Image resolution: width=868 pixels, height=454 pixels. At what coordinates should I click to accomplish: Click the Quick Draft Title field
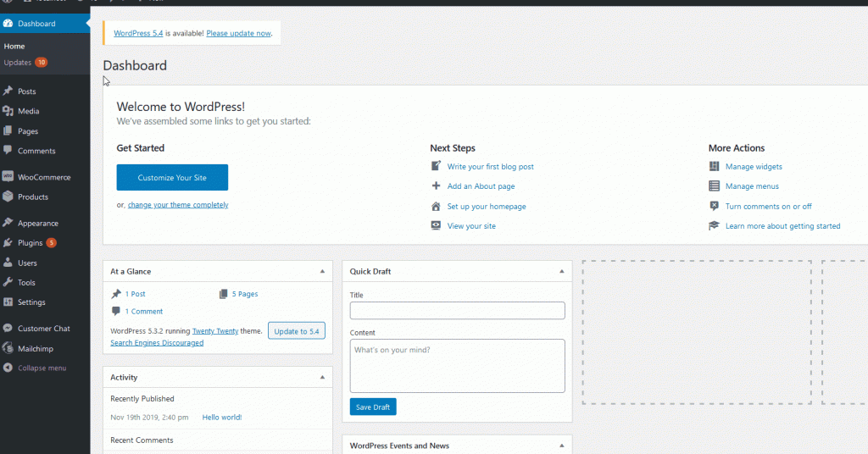pos(457,310)
